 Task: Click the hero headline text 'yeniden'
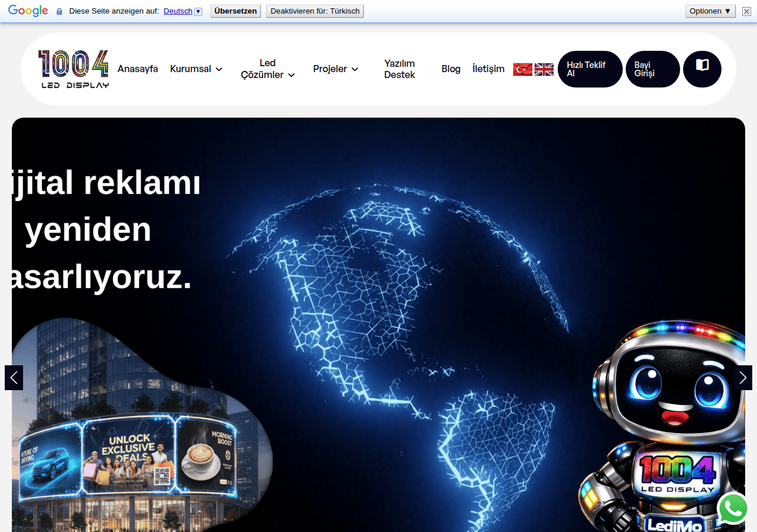point(88,230)
